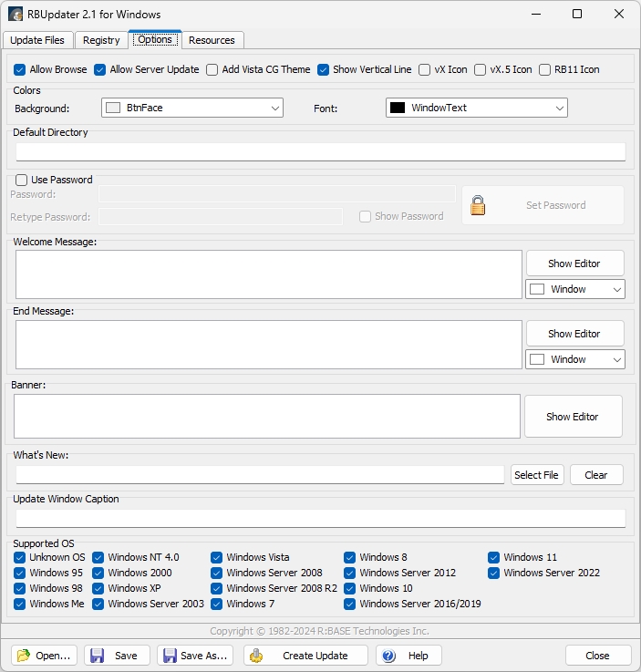The height and width of the screenshot is (672, 641).
Task: Toggle Windows 11 checkbox
Action: coord(493,557)
